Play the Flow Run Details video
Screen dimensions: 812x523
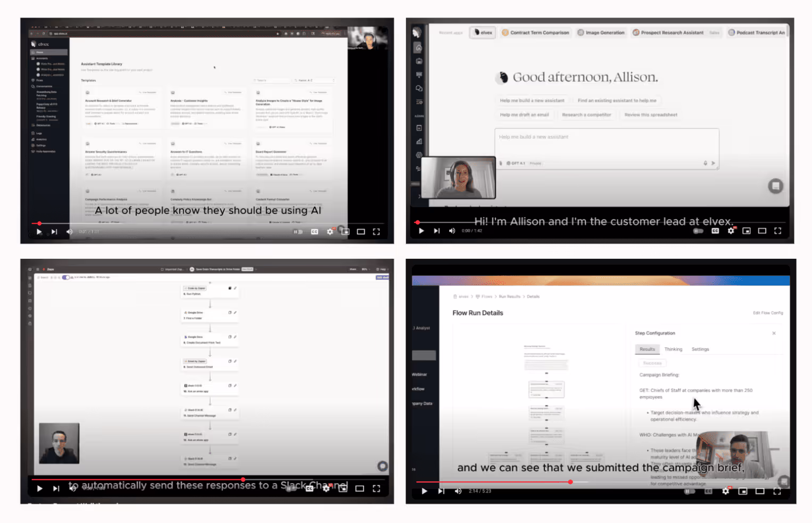pos(424,491)
